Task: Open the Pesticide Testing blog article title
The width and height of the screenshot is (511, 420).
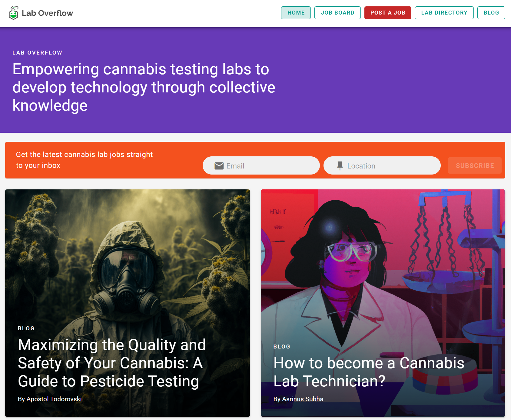Action: 112,363
